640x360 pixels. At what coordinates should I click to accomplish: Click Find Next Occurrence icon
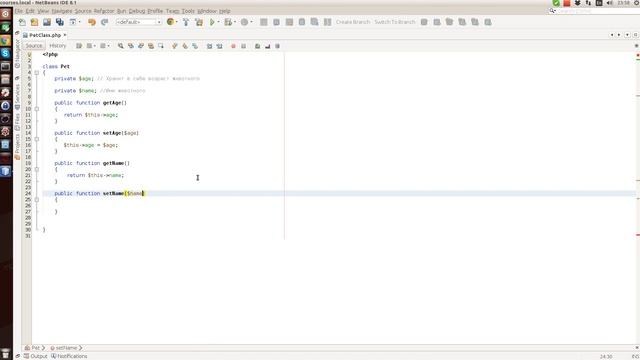coord(141,46)
